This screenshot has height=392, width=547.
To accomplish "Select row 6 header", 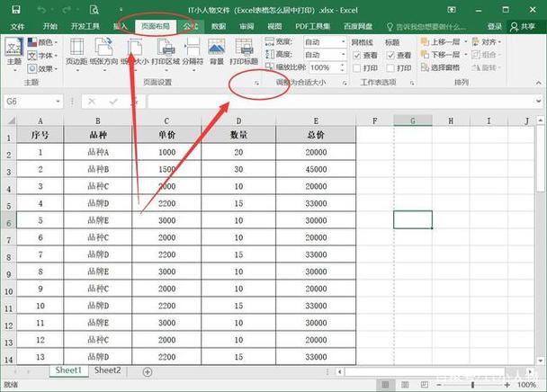I will [9, 220].
